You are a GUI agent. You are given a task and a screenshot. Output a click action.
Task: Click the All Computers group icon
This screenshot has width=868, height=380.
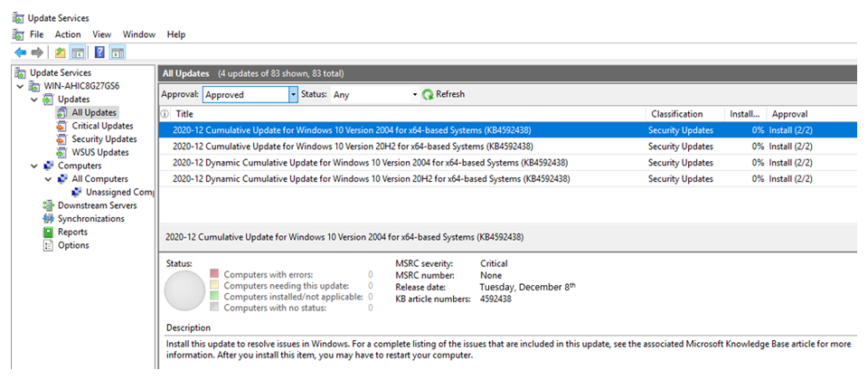[x=63, y=179]
